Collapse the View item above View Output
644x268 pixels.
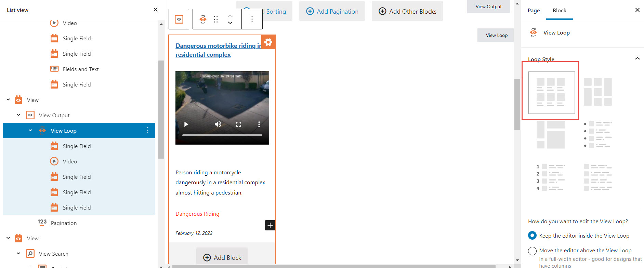coord(8,100)
